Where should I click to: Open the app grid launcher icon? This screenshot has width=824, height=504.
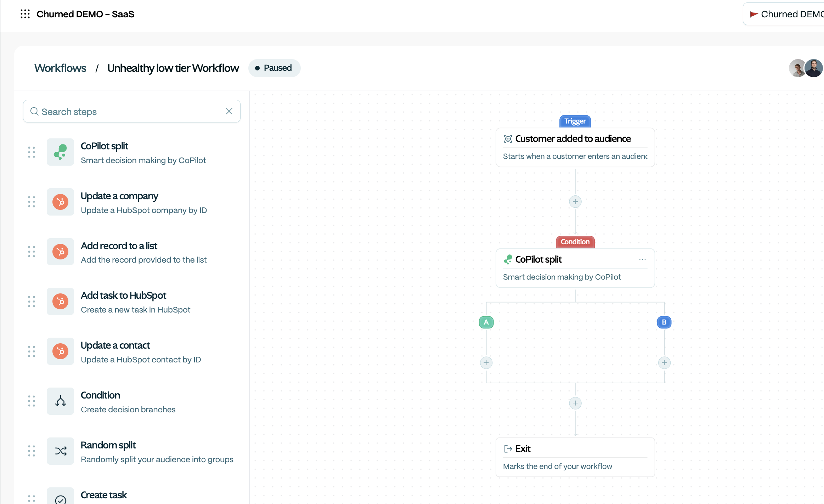25,14
